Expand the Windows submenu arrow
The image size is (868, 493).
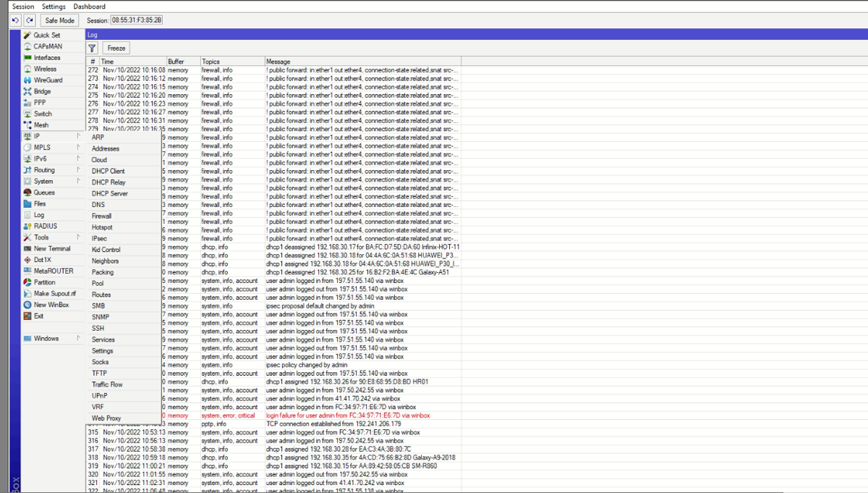click(x=78, y=338)
